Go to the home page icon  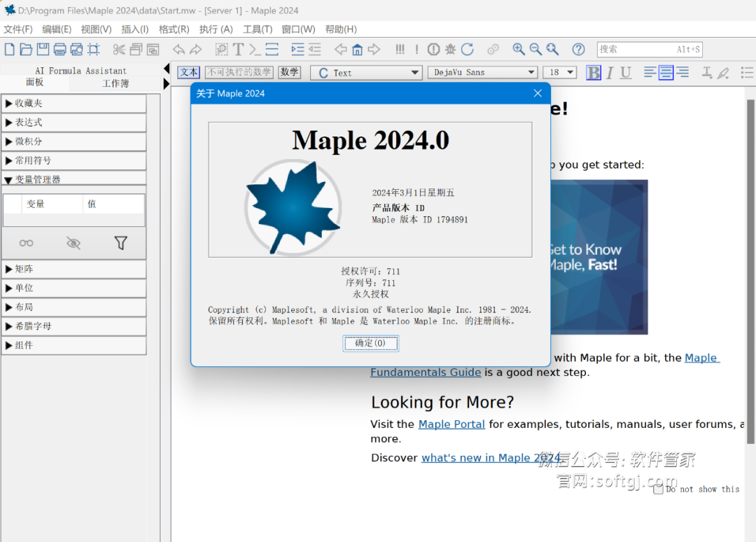coord(357,49)
